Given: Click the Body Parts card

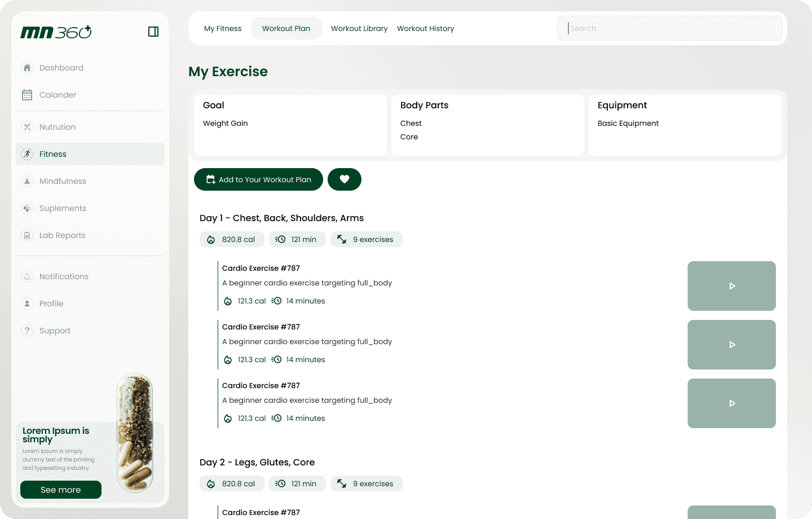Looking at the screenshot, I should pyautogui.click(x=488, y=125).
